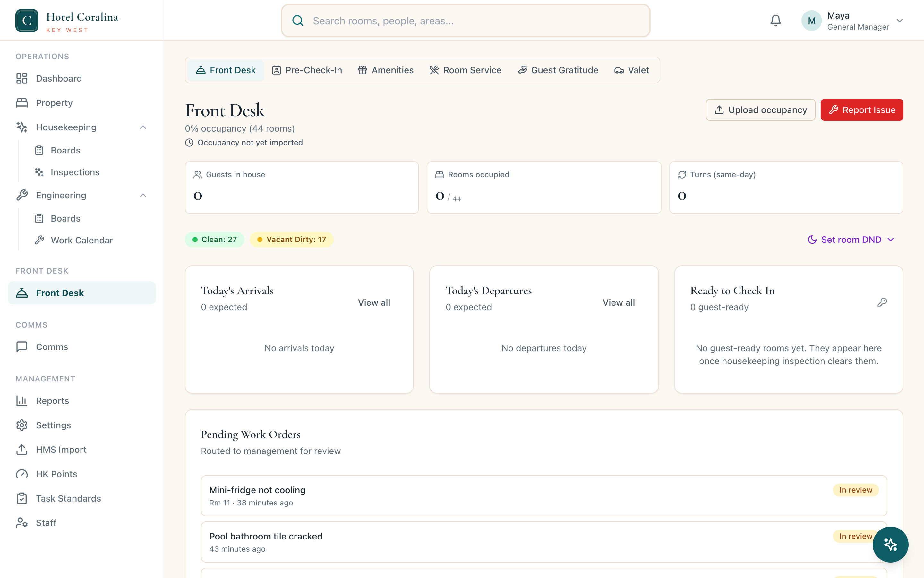Screen dimensions: 924x578
Task: Click the 0% occupancy (44 rooms) text
Action: pyautogui.click(x=240, y=129)
